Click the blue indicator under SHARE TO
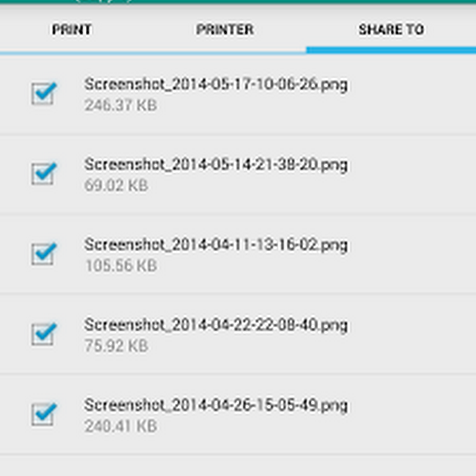 [391, 50]
